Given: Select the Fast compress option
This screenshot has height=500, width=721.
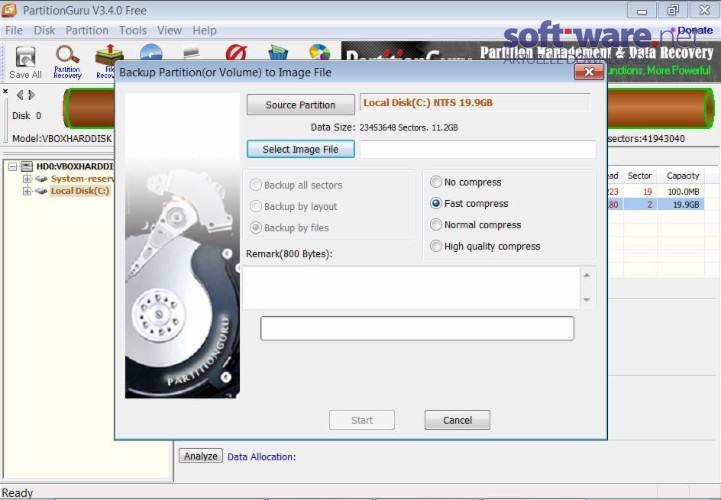Looking at the screenshot, I should pyautogui.click(x=435, y=203).
